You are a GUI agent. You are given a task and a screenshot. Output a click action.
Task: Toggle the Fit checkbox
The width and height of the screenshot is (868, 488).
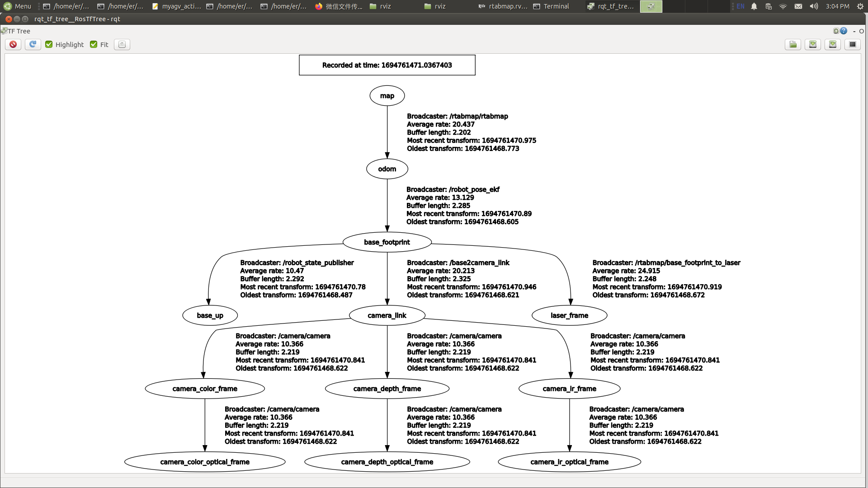(x=94, y=44)
